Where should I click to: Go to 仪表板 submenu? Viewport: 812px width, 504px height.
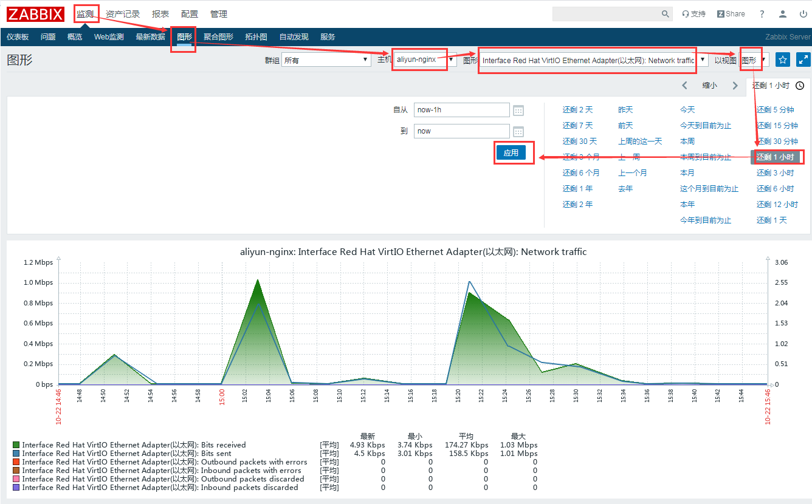pos(18,37)
